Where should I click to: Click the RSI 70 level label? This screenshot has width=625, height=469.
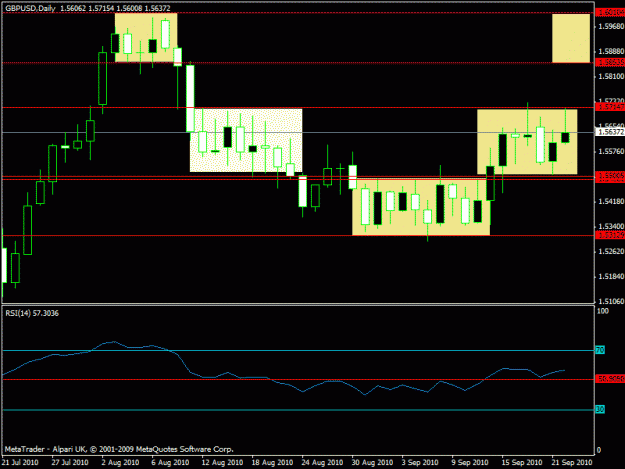pyautogui.click(x=600, y=350)
